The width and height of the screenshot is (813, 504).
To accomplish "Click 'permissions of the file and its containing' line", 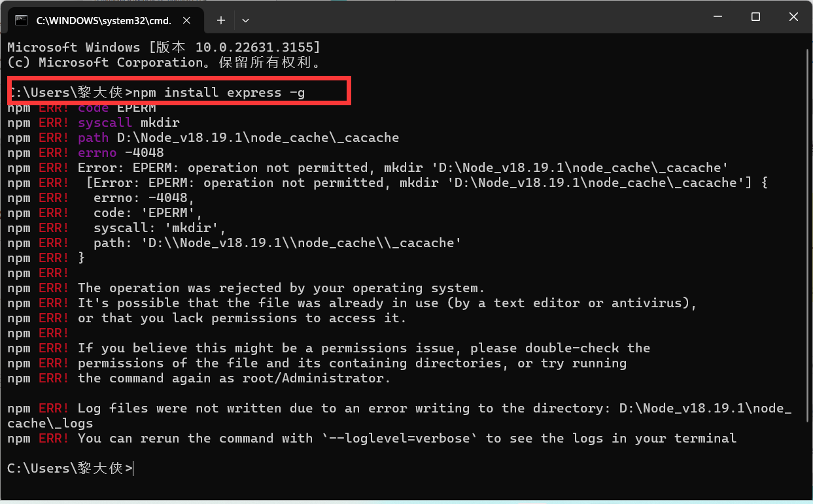I will [317, 363].
